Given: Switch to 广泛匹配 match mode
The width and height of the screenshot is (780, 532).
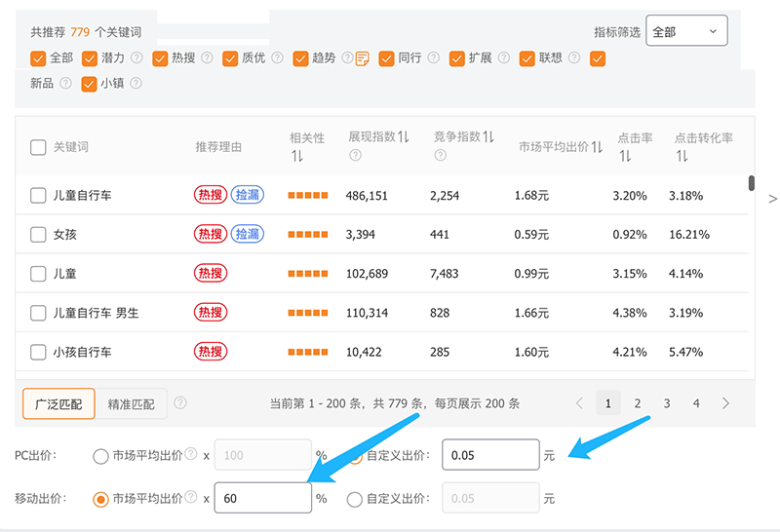Looking at the screenshot, I should pos(58,403).
